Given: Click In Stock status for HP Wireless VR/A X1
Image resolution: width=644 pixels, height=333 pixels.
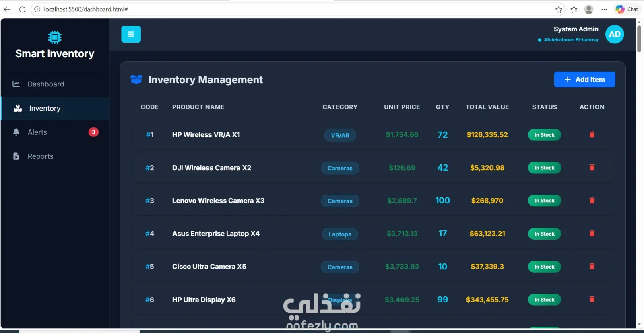Looking at the screenshot, I should pyautogui.click(x=545, y=135).
